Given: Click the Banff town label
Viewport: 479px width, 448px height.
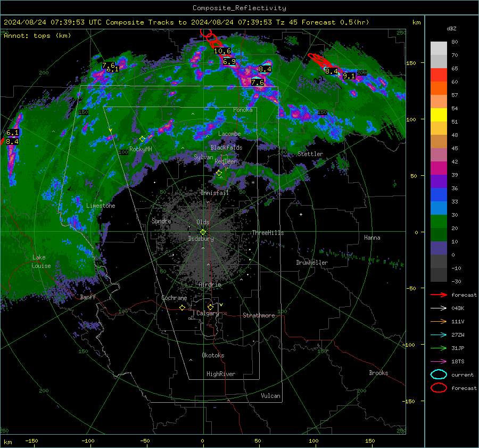Looking at the screenshot, I should 88,297.
